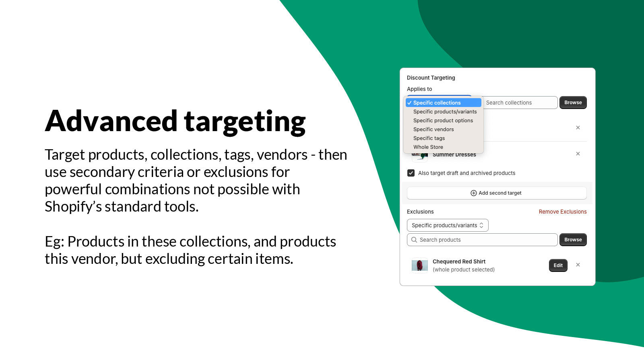Viewport: 644px width, 362px height.
Task: Click the Remove Exclusions link
Action: (563, 212)
